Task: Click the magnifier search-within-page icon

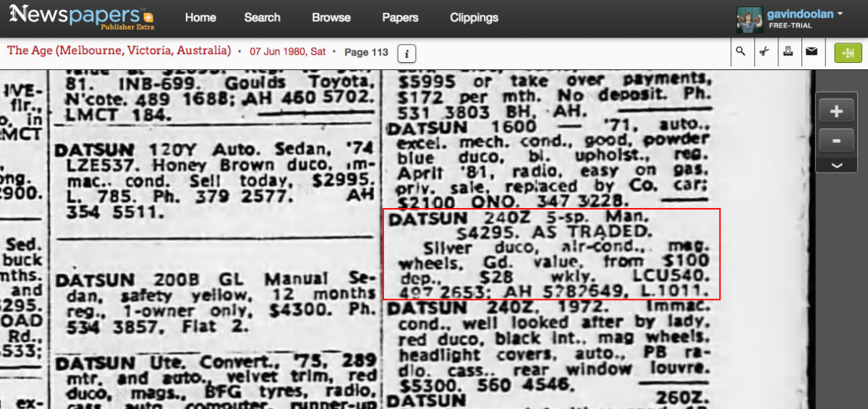Action: (x=741, y=52)
